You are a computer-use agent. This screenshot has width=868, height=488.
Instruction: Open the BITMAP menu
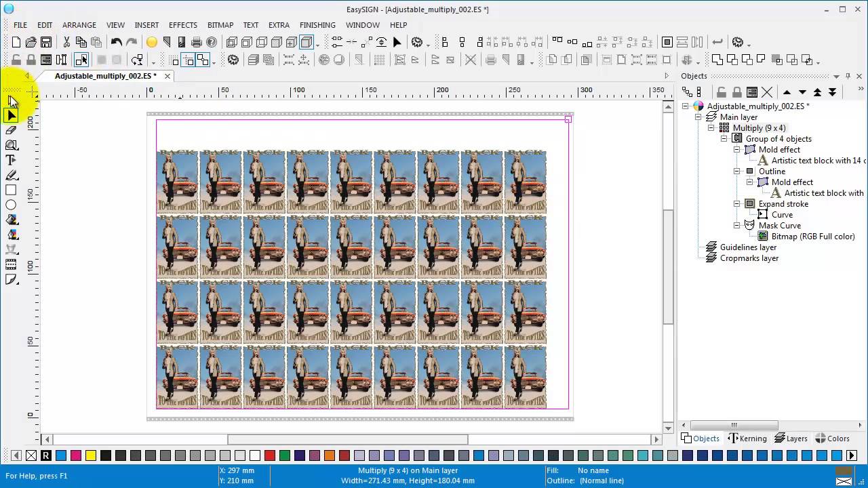point(220,25)
